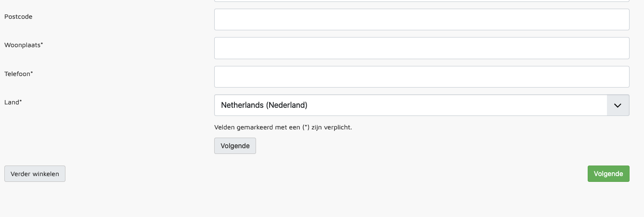Click the asterisk beside Land label

[x=21, y=101]
